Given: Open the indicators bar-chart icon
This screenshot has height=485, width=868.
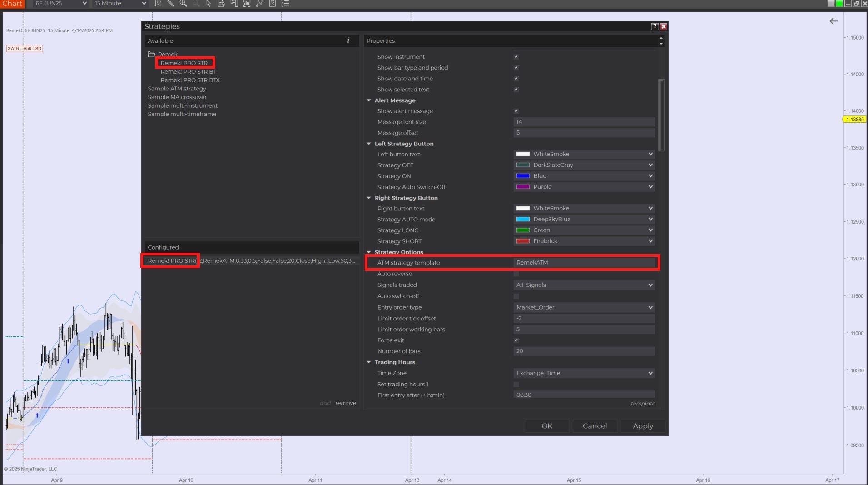Looking at the screenshot, I should [x=247, y=4].
